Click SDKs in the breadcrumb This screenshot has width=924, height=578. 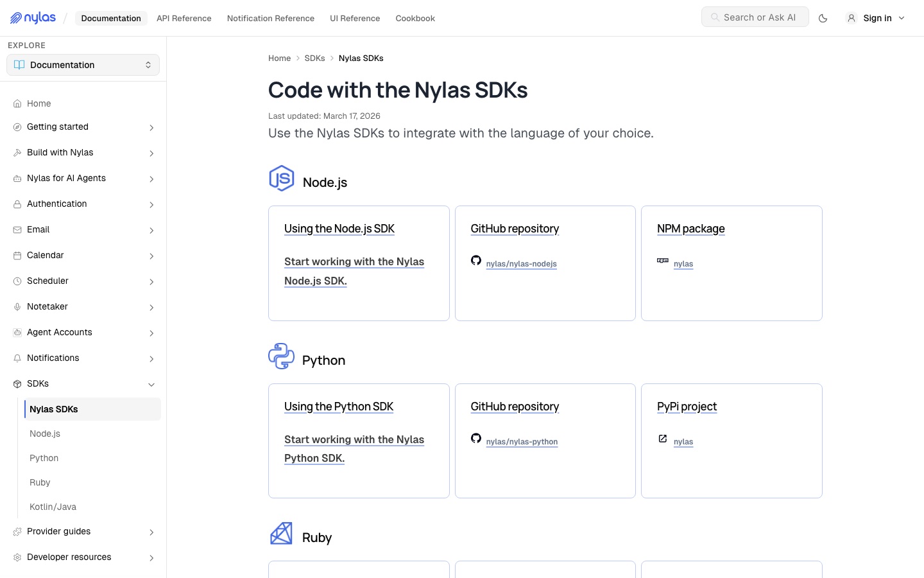(x=314, y=58)
